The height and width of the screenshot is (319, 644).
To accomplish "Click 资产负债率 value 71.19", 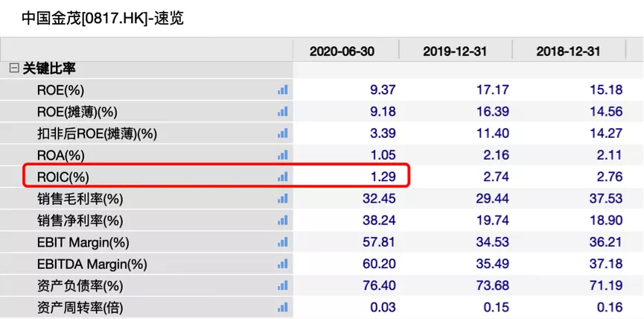I will point(605,285).
